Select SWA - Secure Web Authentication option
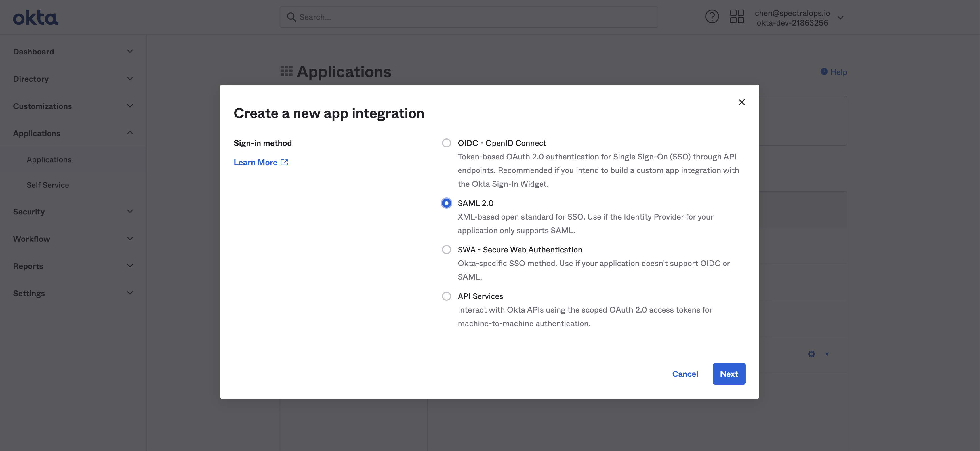The image size is (980, 451). click(x=446, y=249)
